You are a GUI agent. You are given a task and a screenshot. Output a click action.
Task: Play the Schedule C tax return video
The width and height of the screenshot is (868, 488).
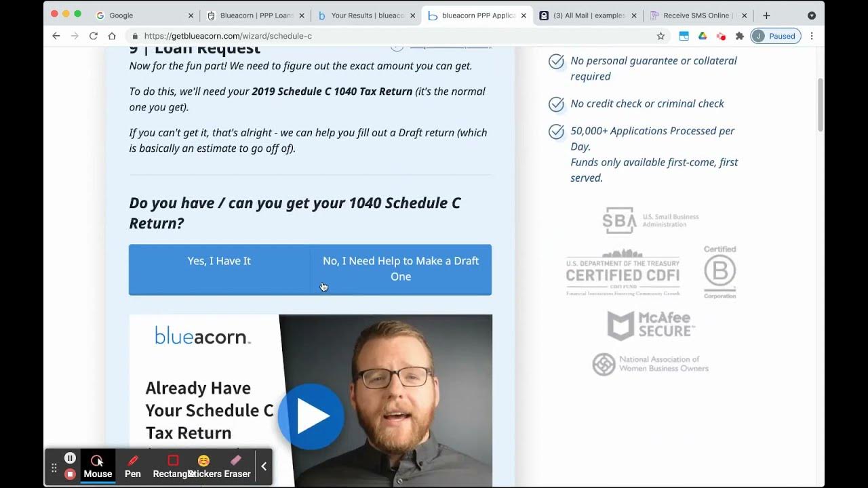pyautogui.click(x=311, y=416)
